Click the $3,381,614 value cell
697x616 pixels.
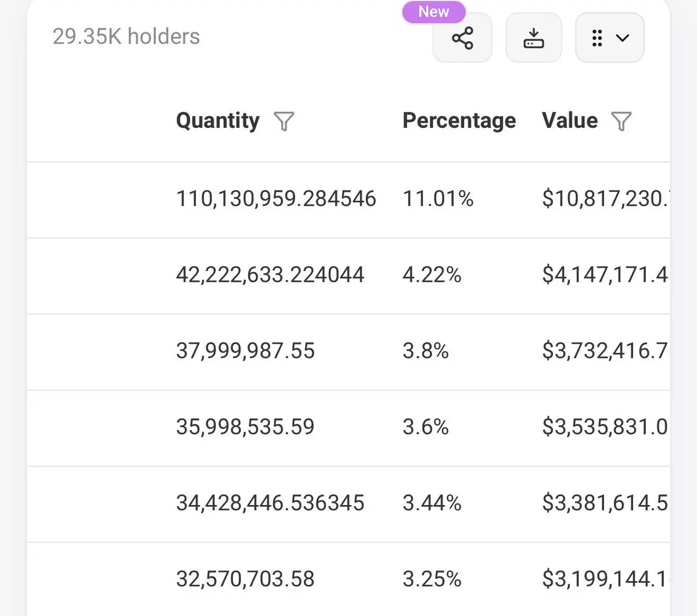coord(604,503)
